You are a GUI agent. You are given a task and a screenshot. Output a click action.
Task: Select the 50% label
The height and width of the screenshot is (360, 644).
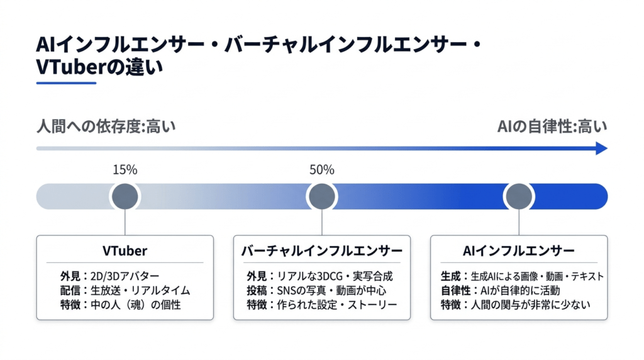[322, 169]
